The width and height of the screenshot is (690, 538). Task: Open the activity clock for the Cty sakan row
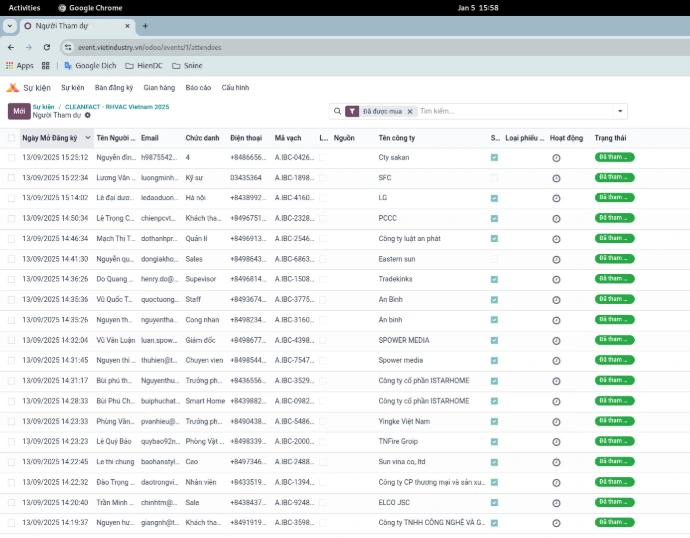tap(556, 158)
